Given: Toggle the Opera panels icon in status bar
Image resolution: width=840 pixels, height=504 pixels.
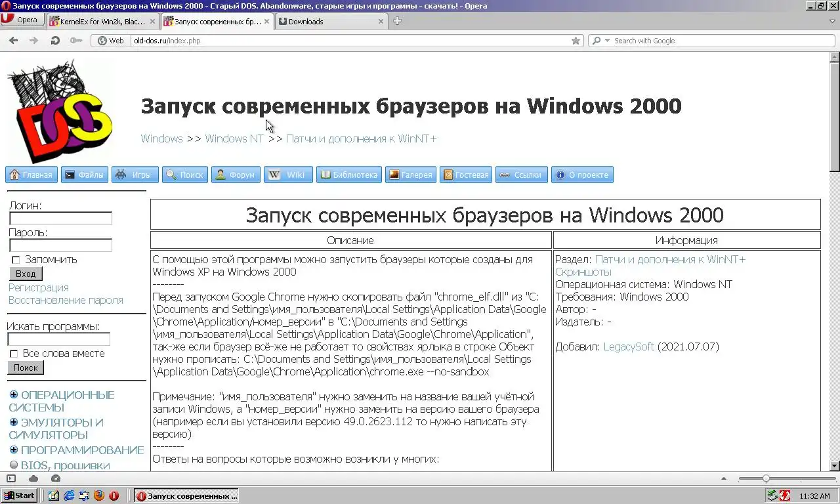Looking at the screenshot, I should tap(12, 479).
